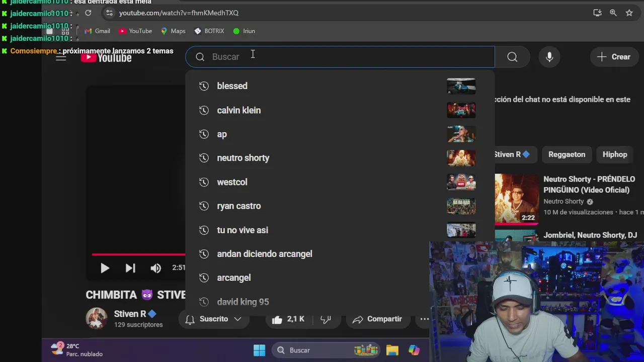Open the weather widget showing 28°C
644x362 pixels.
click(77, 350)
